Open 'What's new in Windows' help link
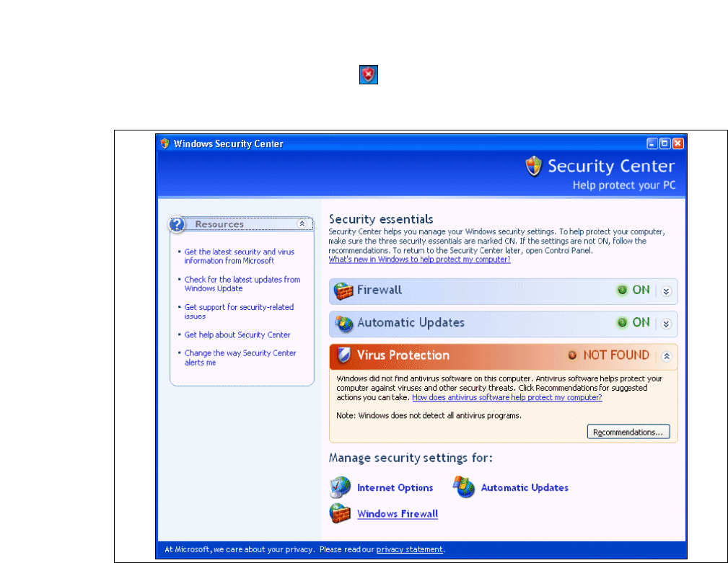The image size is (728, 563). pyautogui.click(x=420, y=260)
